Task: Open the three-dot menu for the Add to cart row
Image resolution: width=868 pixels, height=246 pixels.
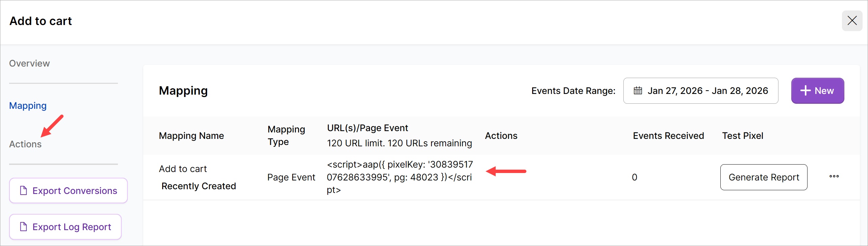Action: [834, 177]
